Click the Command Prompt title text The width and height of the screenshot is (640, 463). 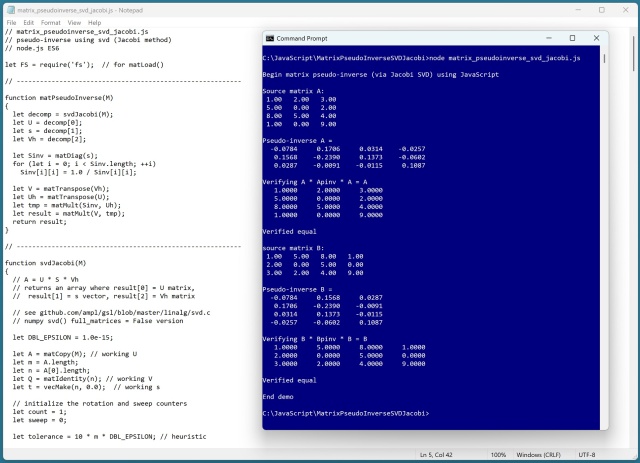click(x=302, y=38)
